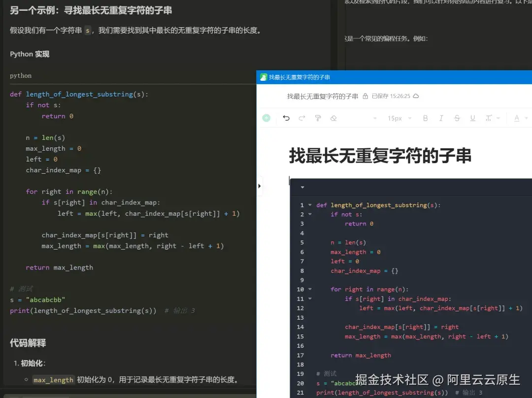Viewport: 532px width, 398px height.
Task: Toggle strikethrough formatting
Action: pyautogui.click(x=457, y=118)
